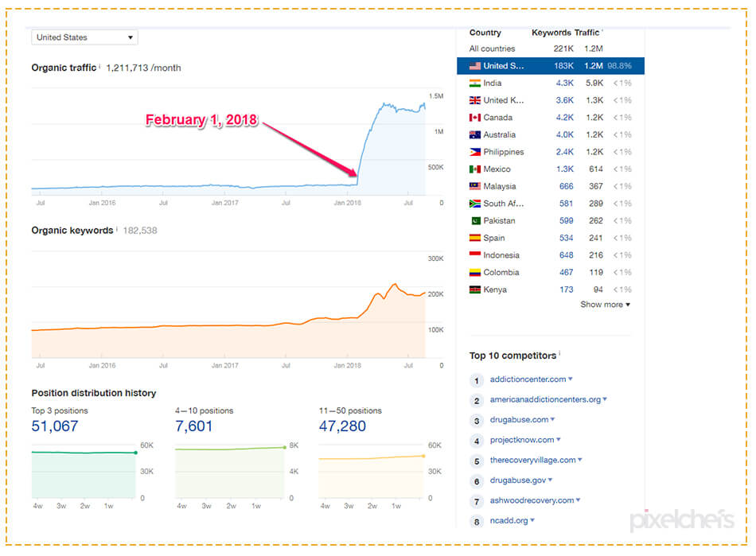This screenshot has height=556, width=756.
Task: Click the 11–50 positions value 47,280
Action: (x=342, y=426)
